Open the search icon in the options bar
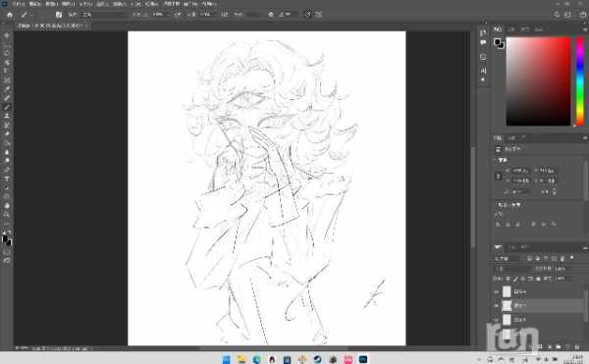The image size is (589, 364). [557, 15]
